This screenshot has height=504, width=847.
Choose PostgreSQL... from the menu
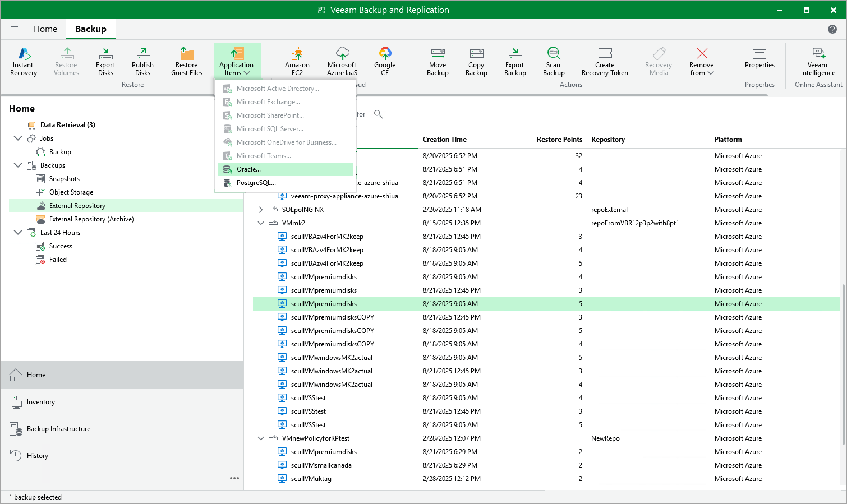tap(286, 183)
